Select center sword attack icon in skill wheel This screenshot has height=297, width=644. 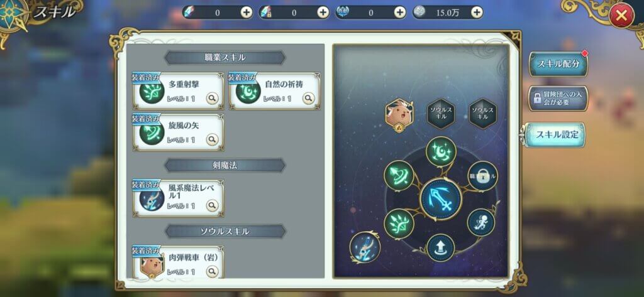(441, 199)
